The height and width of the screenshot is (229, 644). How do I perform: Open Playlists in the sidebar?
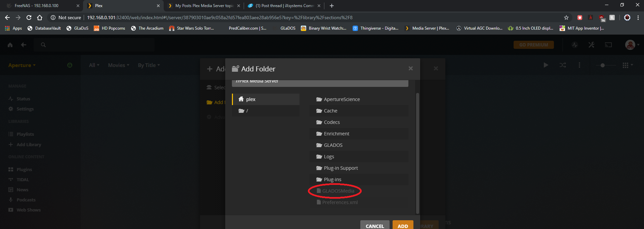(21, 134)
